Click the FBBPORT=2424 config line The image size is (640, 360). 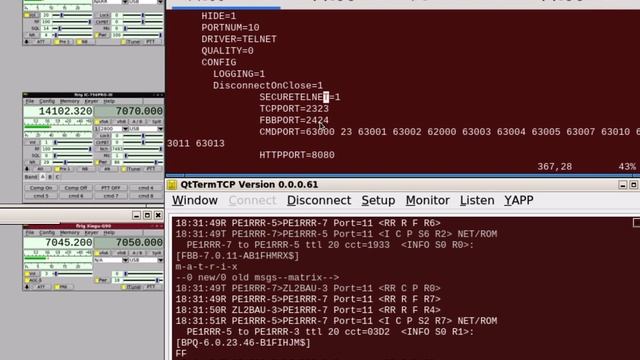294,120
